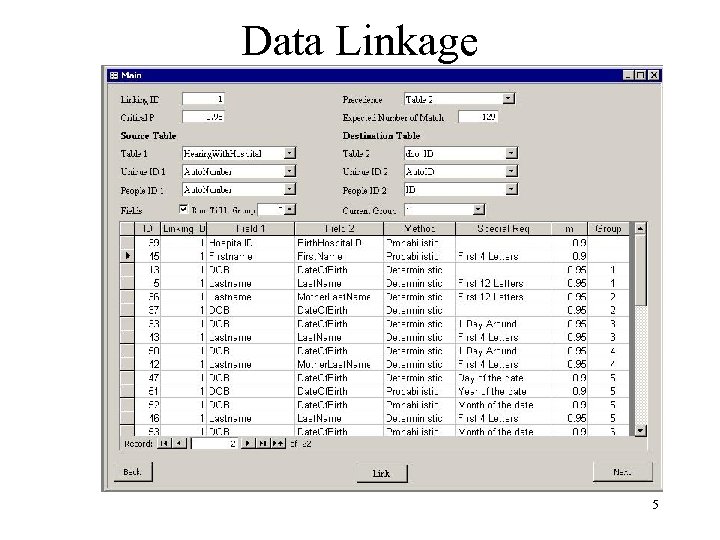Click Probabilistic method cell in row 51
The image size is (720, 540).
tap(419, 391)
